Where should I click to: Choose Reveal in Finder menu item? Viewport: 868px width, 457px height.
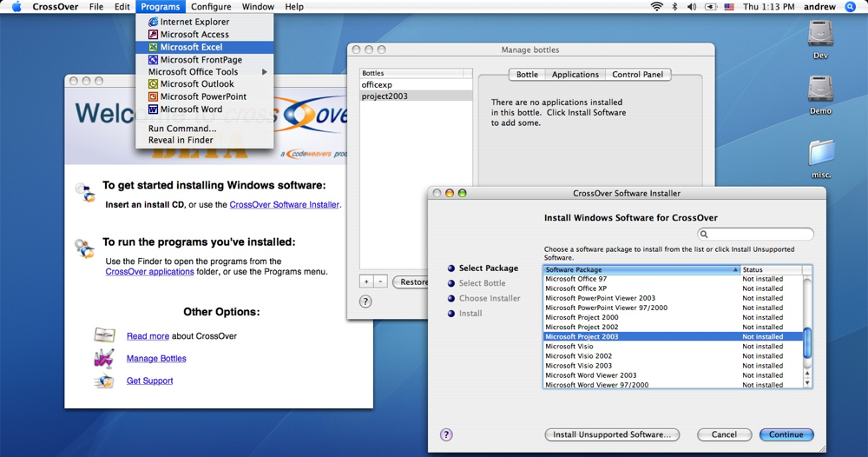[x=204, y=140]
